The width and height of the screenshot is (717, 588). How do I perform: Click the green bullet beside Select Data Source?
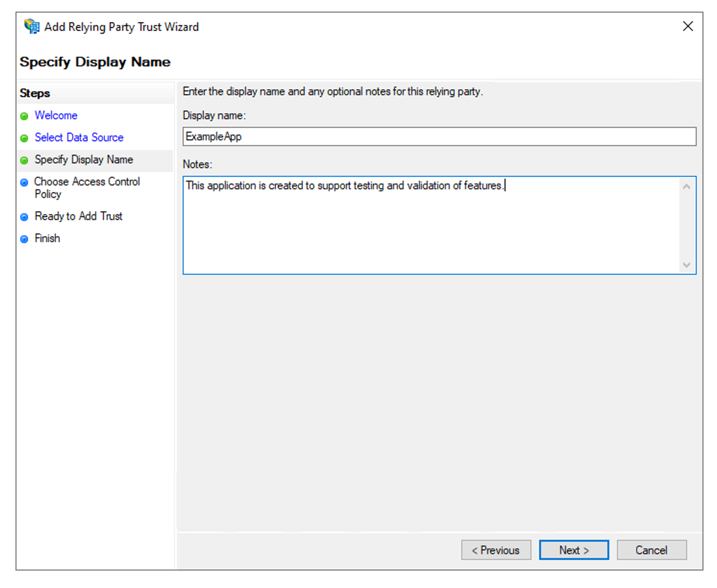pyautogui.click(x=24, y=138)
